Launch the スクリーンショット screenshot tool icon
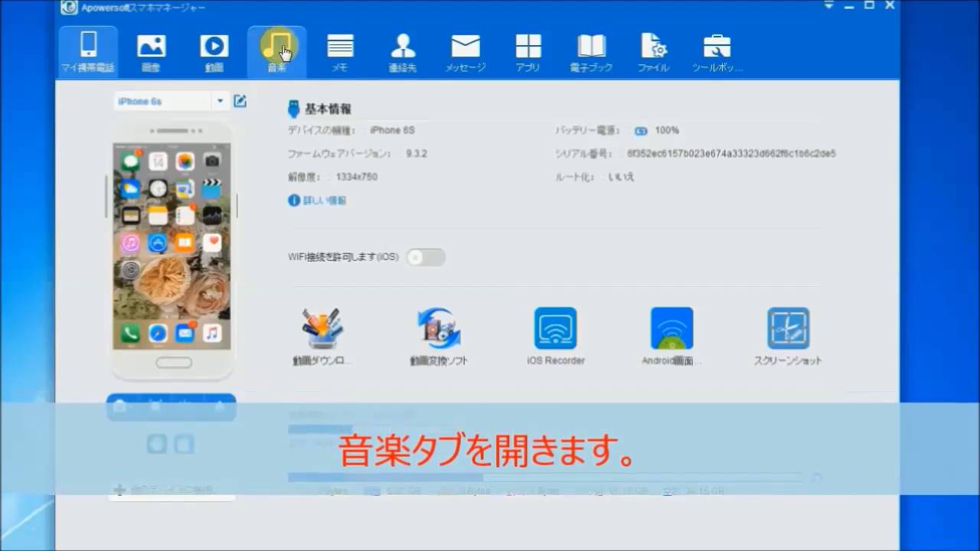980x551 pixels. 788,328
